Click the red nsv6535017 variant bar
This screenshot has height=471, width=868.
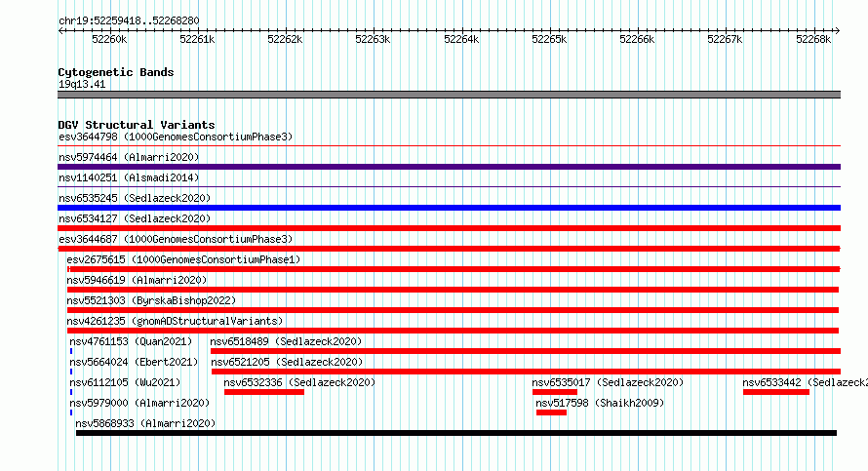555,392
